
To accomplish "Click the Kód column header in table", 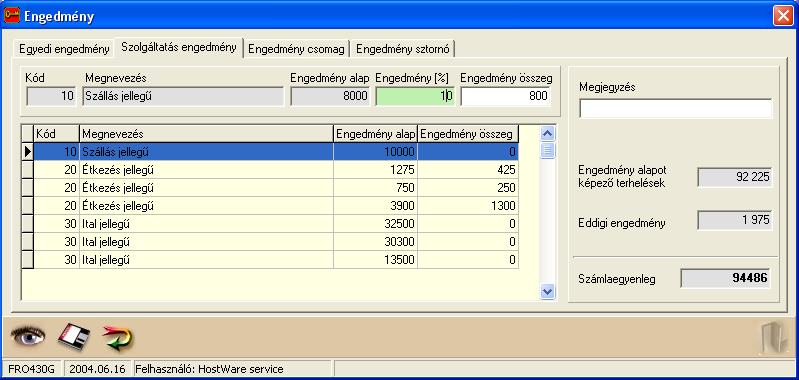I will click(x=57, y=134).
